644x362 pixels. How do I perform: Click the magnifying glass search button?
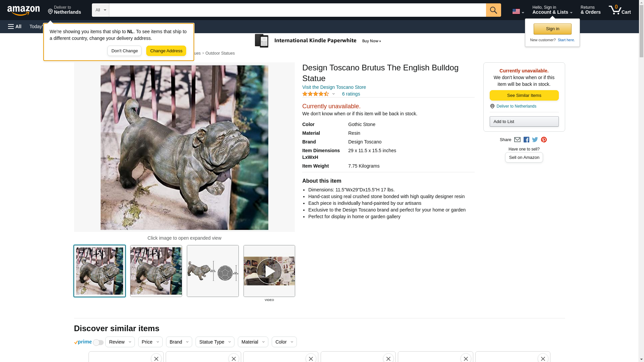pyautogui.click(x=493, y=10)
